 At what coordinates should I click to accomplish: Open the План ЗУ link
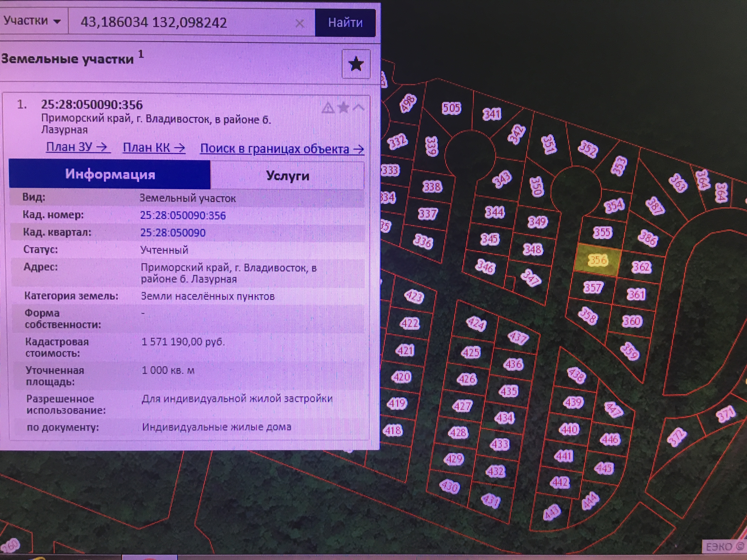77,147
